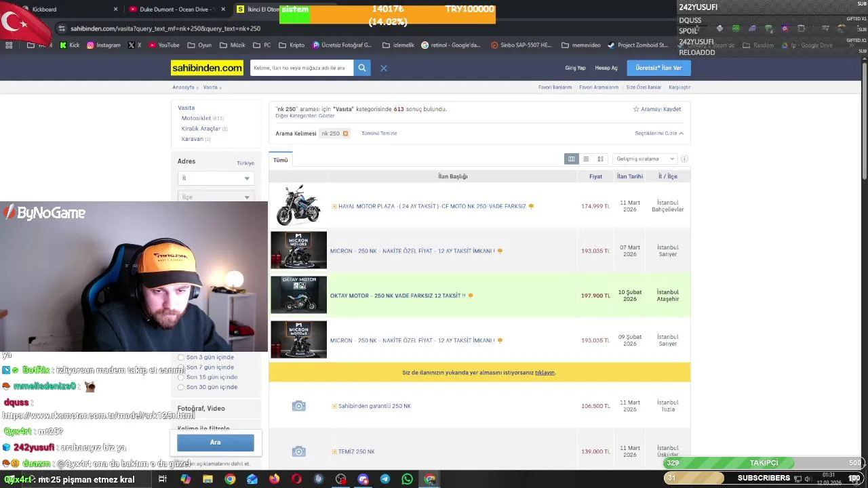Open the Project Zomboid Steam bookmark
This screenshot has width=868, height=488.
[637, 45]
